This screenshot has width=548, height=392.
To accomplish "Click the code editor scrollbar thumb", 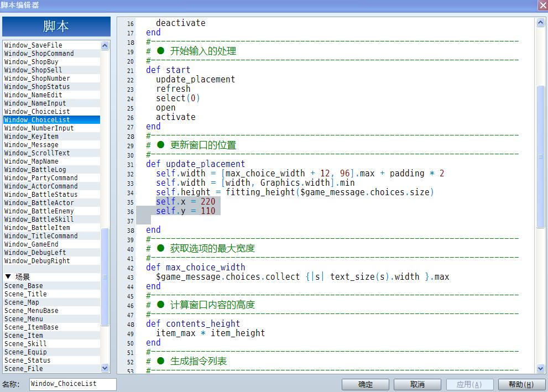I will tap(540, 156).
